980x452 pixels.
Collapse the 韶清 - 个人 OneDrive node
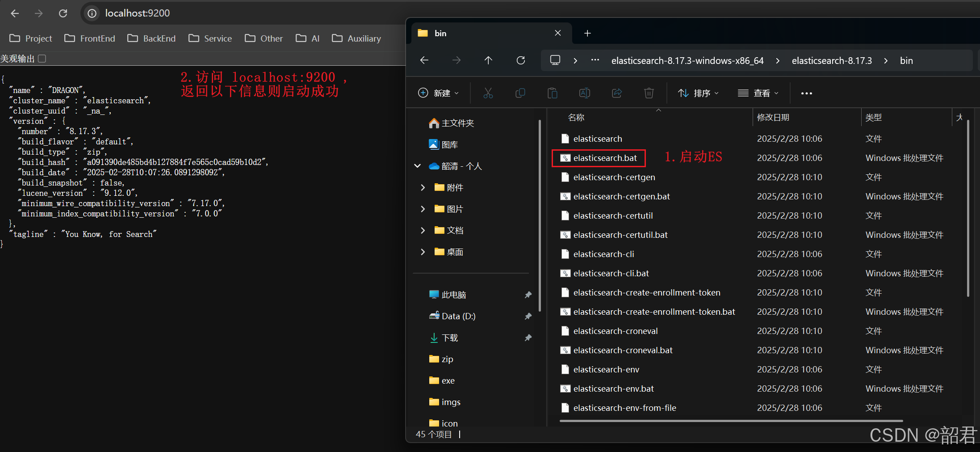pyautogui.click(x=418, y=166)
